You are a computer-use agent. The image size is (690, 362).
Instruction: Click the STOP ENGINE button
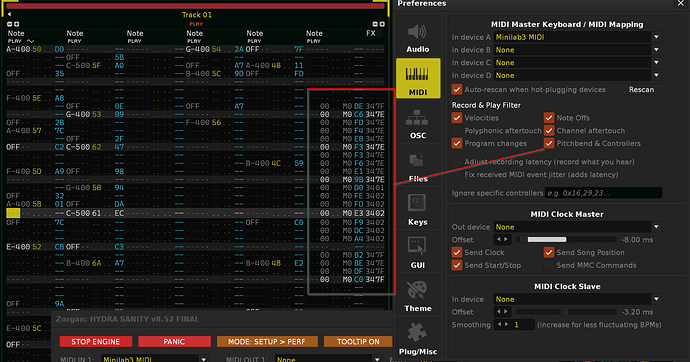pos(95,342)
